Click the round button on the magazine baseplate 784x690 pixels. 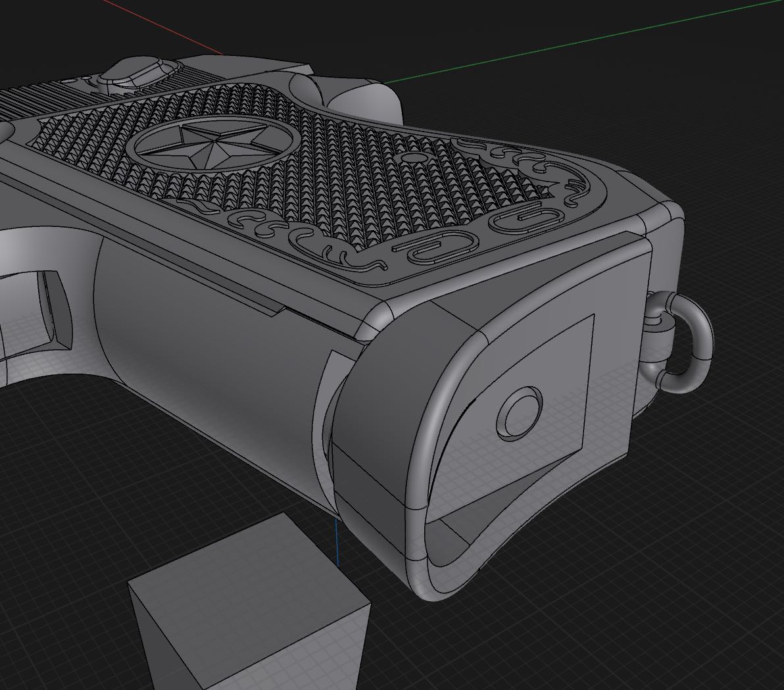pyautogui.click(x=520, y=414)
